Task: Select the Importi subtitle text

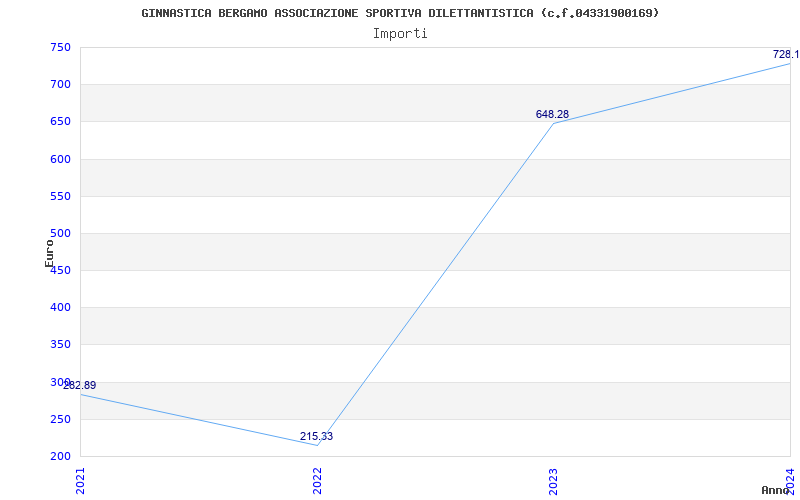Action: (x=400, y=34)
